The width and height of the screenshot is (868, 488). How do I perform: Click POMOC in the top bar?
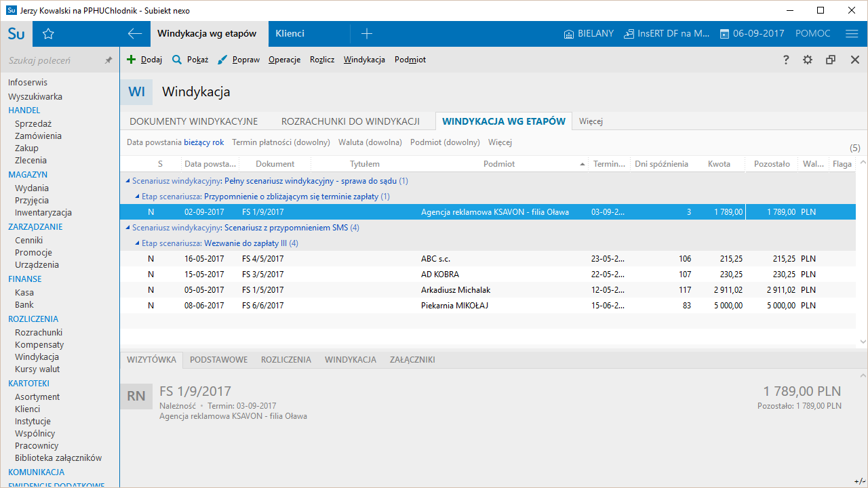(x=812, y=33)
